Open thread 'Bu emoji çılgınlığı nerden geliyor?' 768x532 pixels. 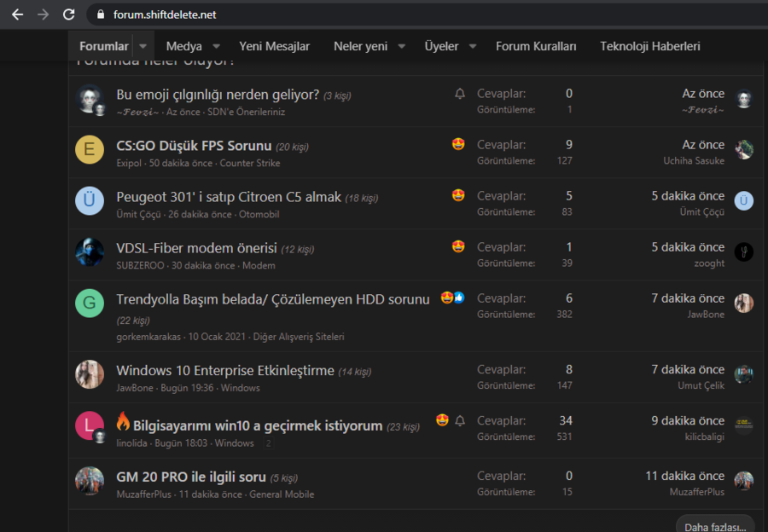point(218,95)
